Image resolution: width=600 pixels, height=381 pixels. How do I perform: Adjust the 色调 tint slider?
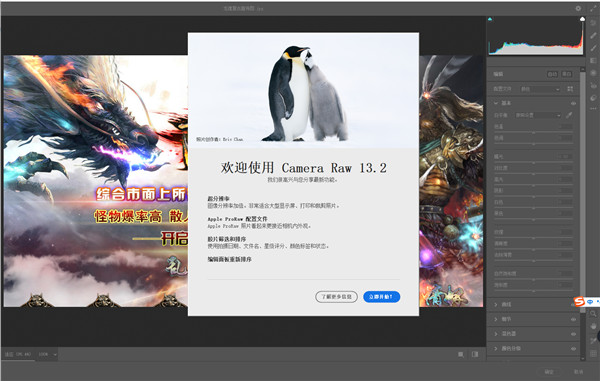click(534, 144)
